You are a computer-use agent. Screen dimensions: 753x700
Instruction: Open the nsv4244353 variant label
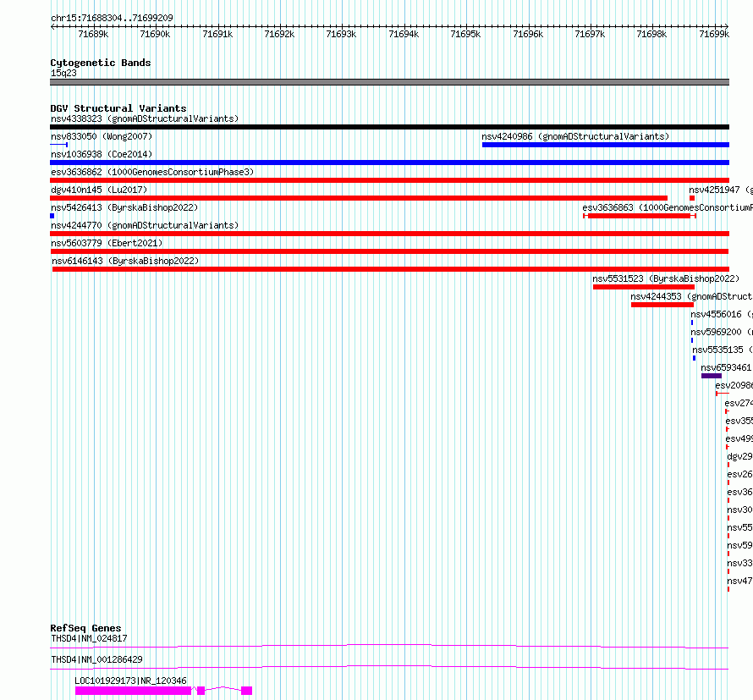point(691,296)
